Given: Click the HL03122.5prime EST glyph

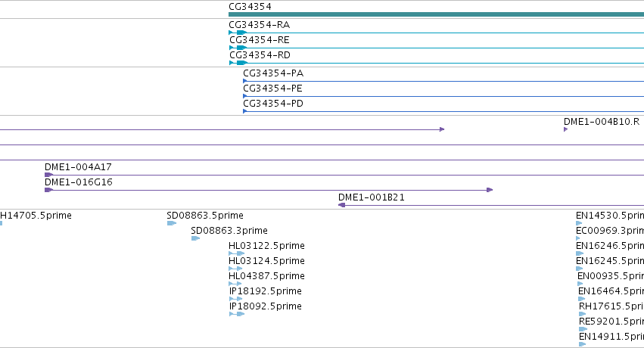Looking at the screenshot, I should tap(237, 254).
